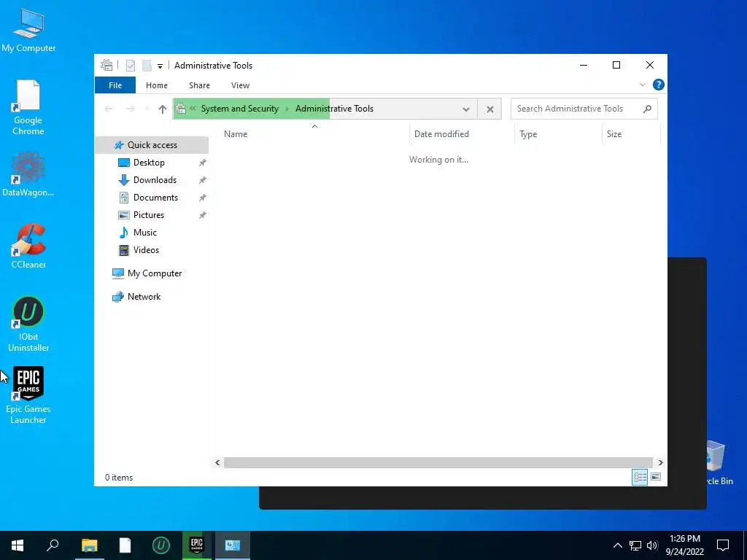
Task: Sort by the Name column header
Action: 314,134
